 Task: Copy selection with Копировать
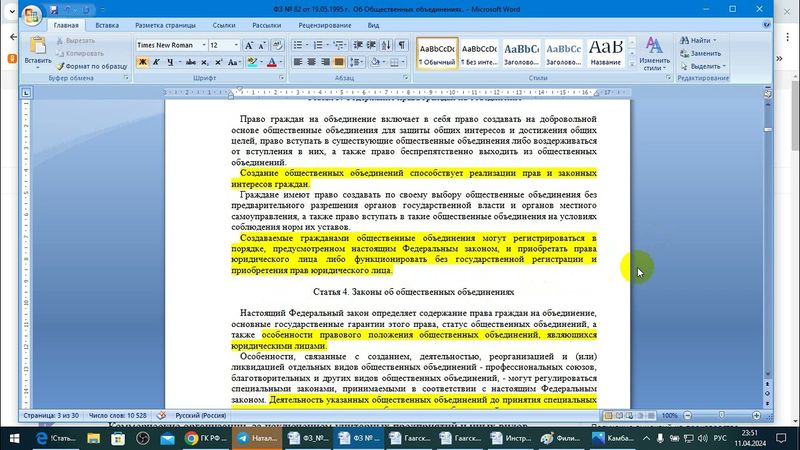point(80,53)
